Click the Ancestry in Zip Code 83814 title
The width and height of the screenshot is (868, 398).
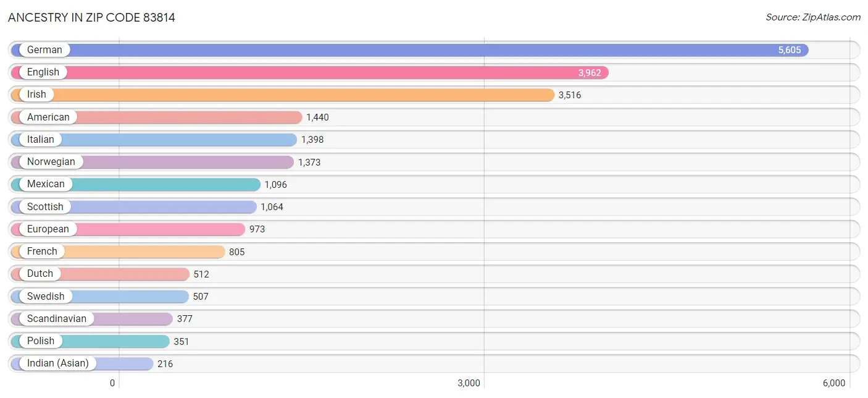click(91, 18)
